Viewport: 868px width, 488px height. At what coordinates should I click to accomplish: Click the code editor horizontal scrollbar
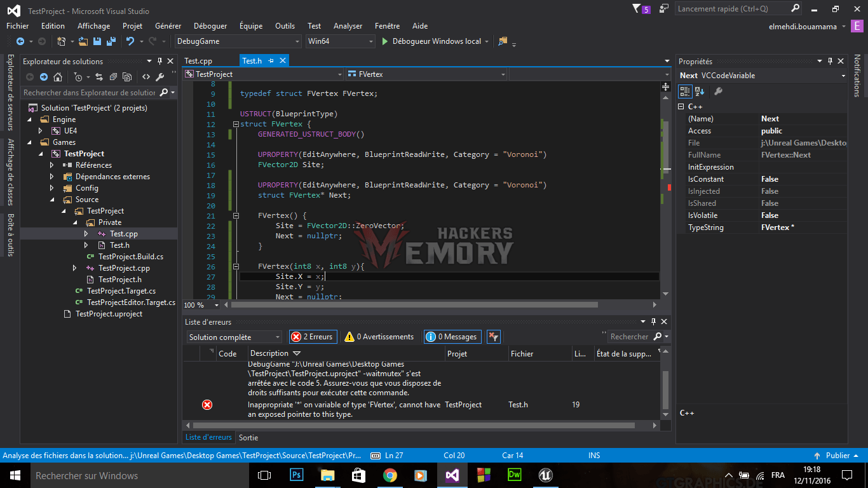tap(414, 305)
